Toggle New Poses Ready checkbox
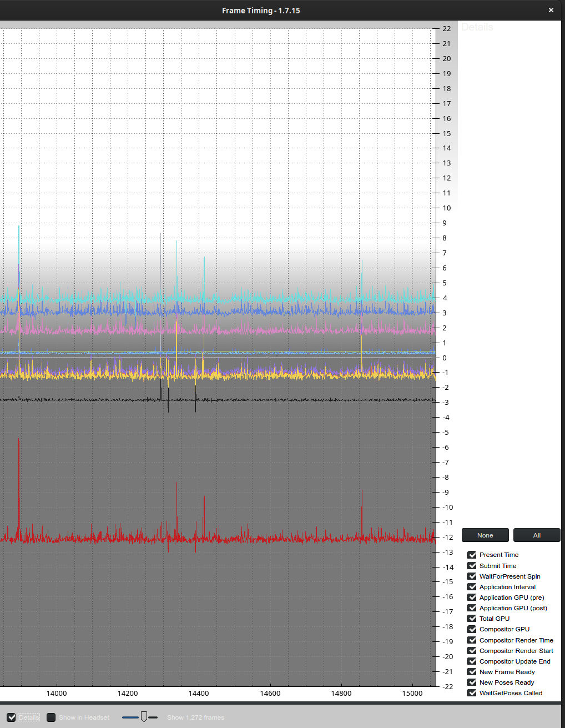565x728 pixels. click(472, 682)
